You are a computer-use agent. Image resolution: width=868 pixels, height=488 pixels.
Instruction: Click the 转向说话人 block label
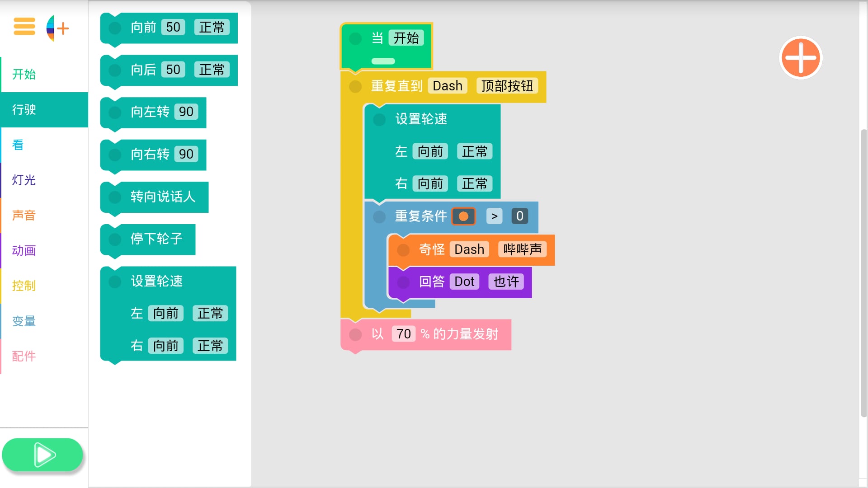(163, 197)
